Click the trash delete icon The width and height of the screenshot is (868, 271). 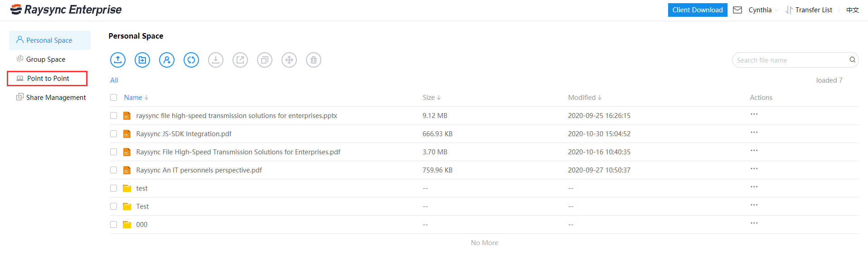tap(314, 60)
